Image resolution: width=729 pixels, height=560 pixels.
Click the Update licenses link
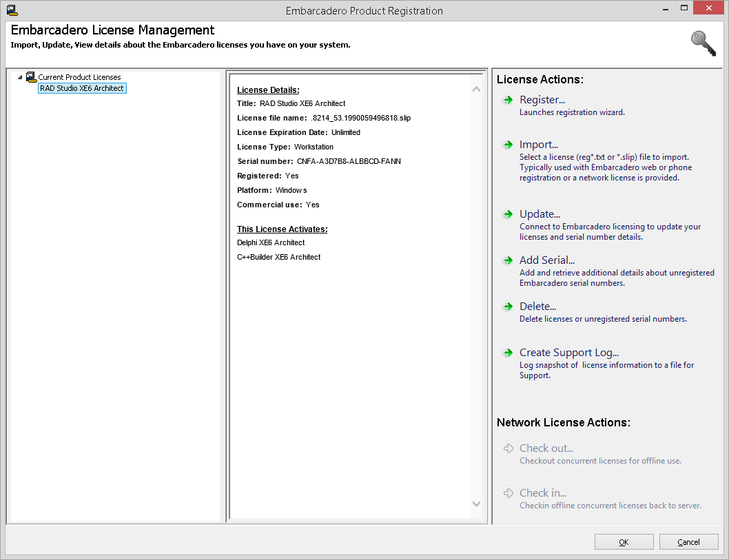pos(540,214)
